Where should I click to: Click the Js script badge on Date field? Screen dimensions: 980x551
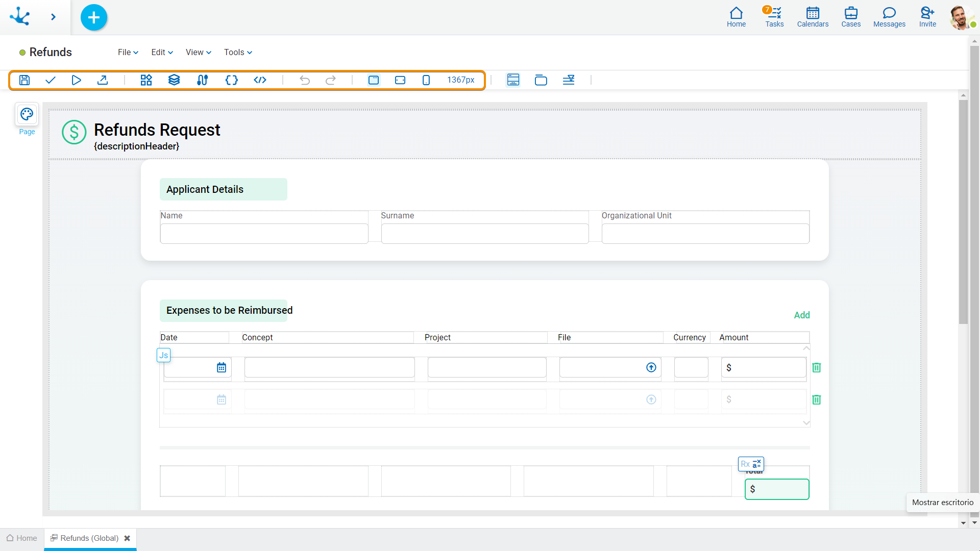pyautogui.click(x=163, y=355)
